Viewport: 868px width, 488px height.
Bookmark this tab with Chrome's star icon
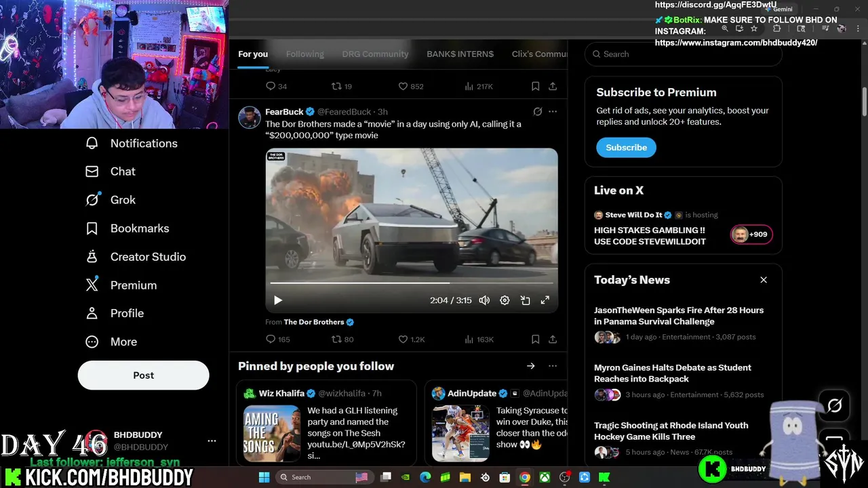(754, 28)
